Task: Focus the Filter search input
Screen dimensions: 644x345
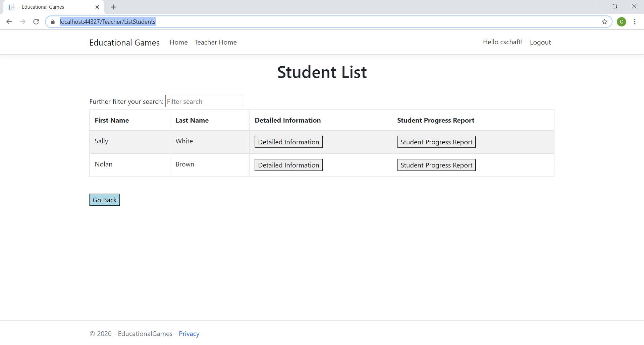Action: 204,101
